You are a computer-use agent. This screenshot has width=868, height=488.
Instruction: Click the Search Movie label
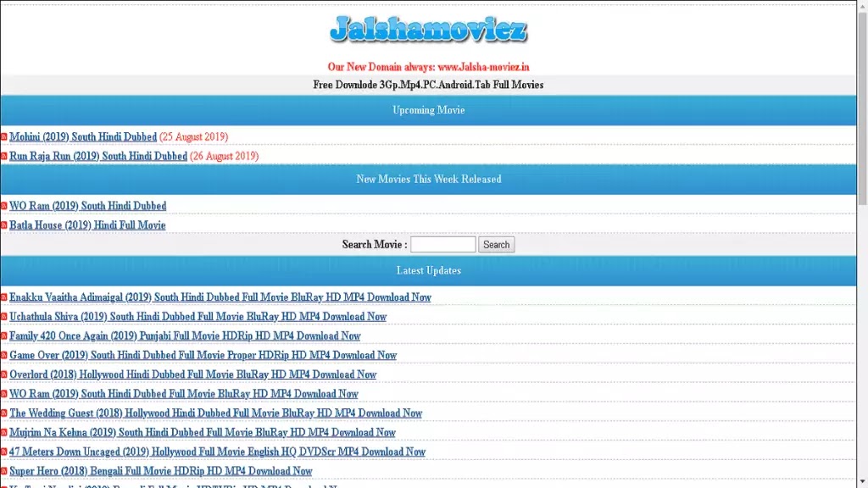(374, 245)
